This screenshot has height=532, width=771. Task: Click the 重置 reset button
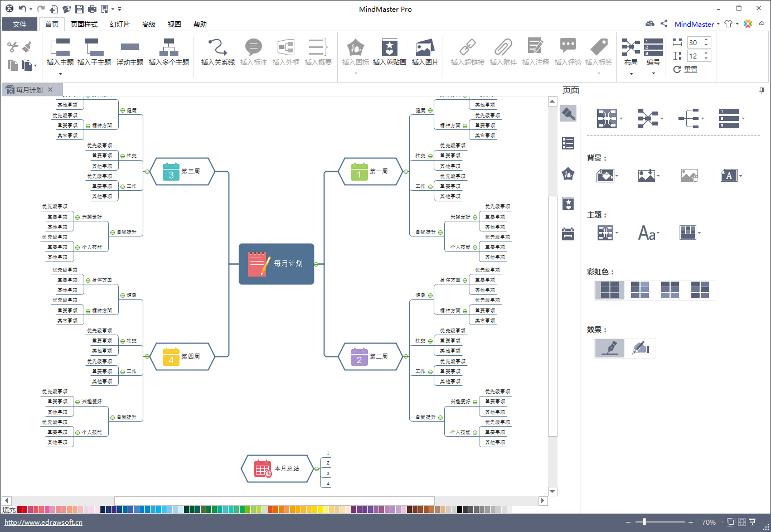(685, 70)
